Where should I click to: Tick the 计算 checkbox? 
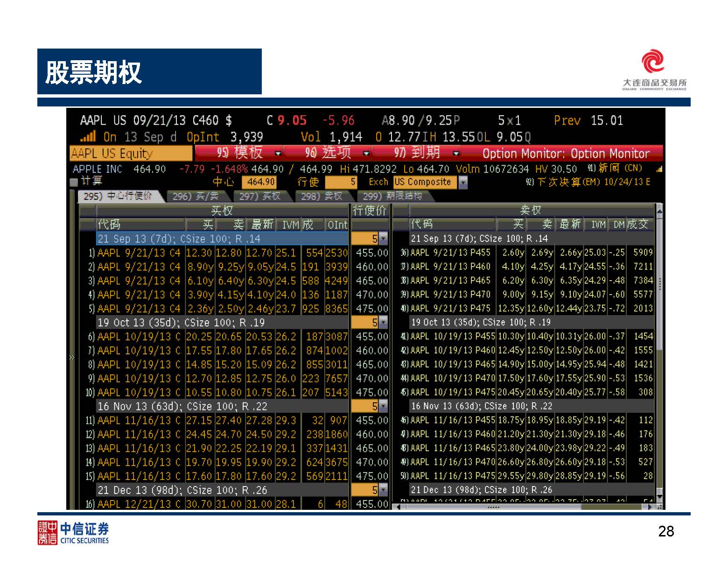pos(74,182)
